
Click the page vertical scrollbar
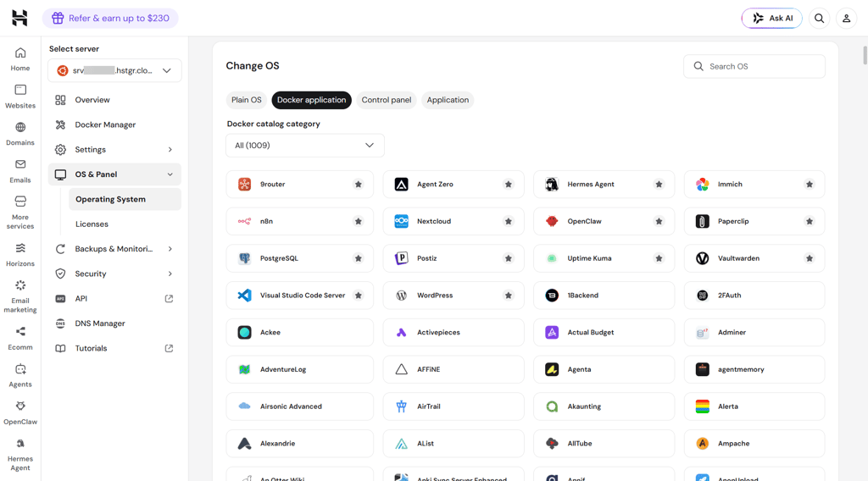click(865, 55)
